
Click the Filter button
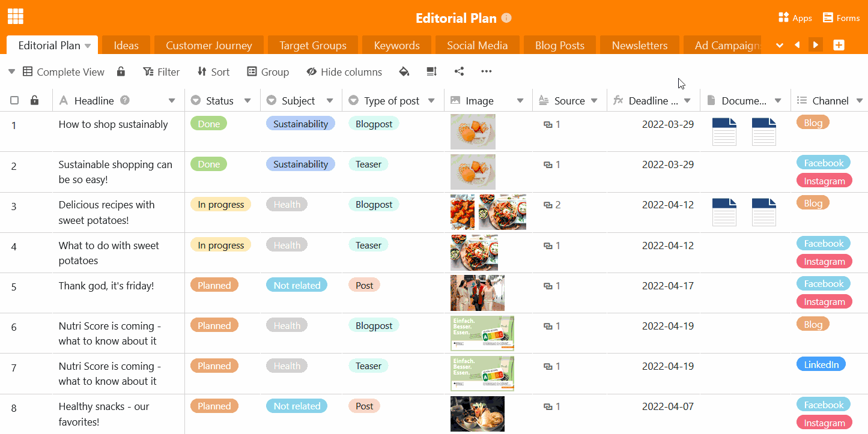click(x=162, y=72)
